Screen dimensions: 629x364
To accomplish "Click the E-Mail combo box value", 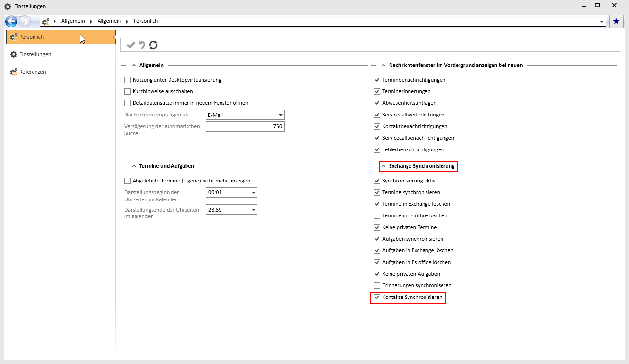I will [241, 115].
